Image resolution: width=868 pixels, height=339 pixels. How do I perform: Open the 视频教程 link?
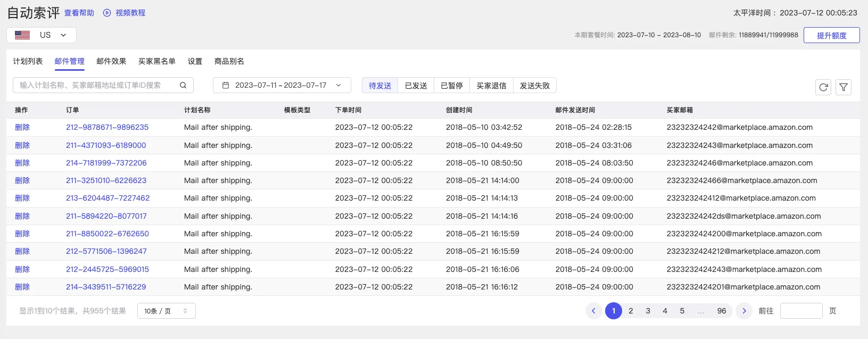pyautogui.click(x=130, y=13)
